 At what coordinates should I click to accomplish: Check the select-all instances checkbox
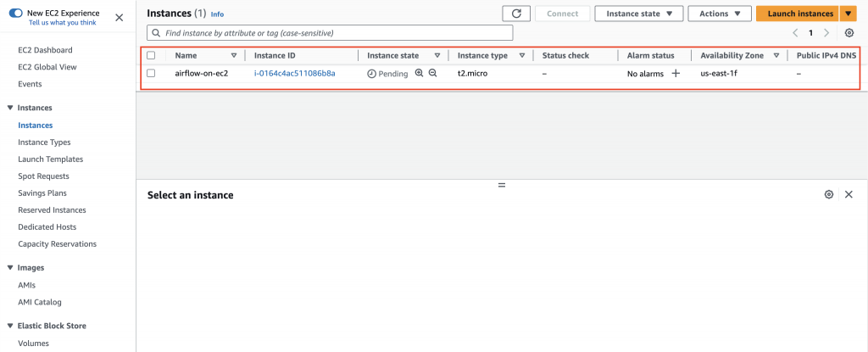151,55
